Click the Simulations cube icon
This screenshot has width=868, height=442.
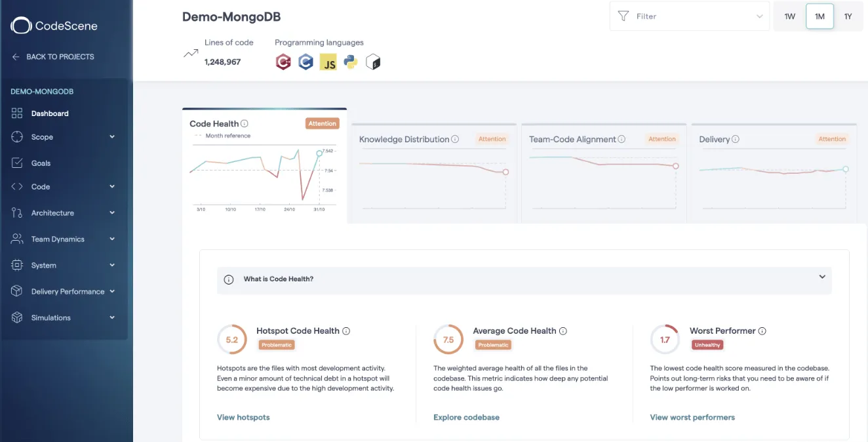tap(17, 317)
